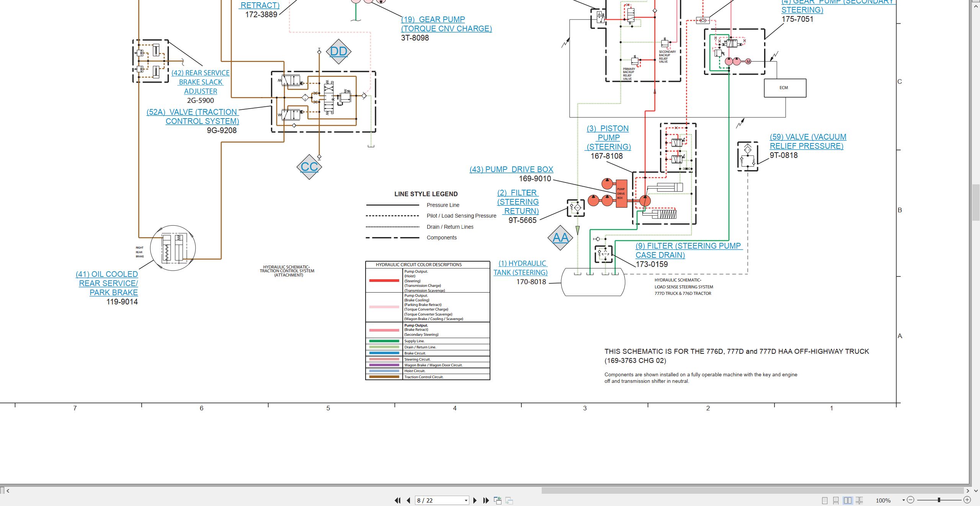Screen dimensions: 980x506
Task: Select single page layout mode
Action: 825,500
